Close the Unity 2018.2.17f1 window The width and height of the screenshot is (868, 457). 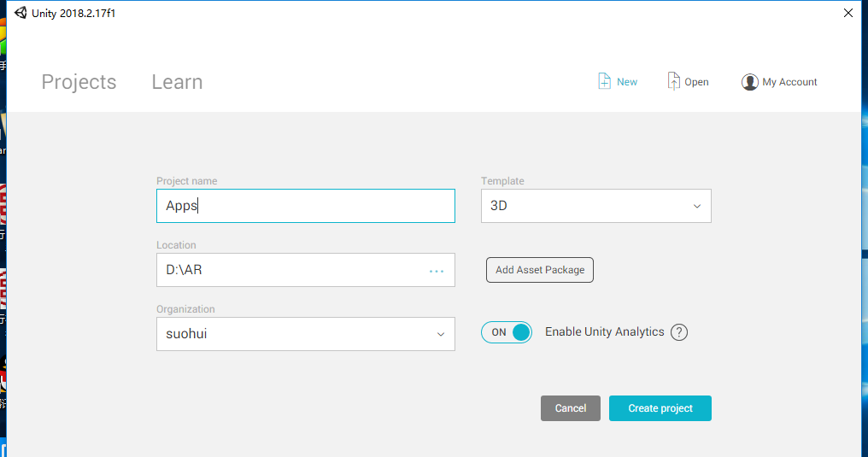point(848,13)
